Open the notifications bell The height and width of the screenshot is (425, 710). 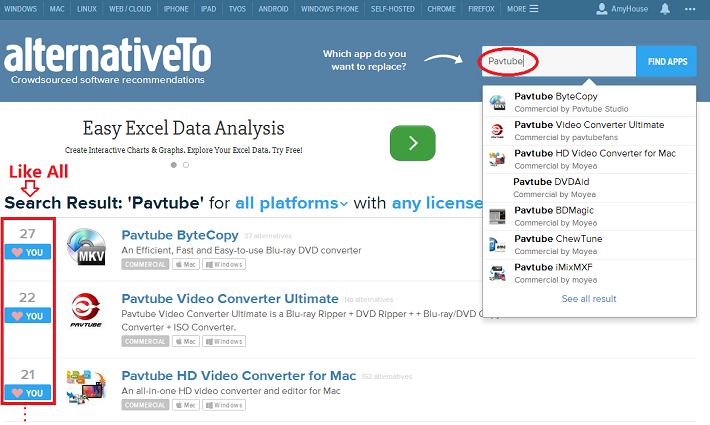point(665,9)
